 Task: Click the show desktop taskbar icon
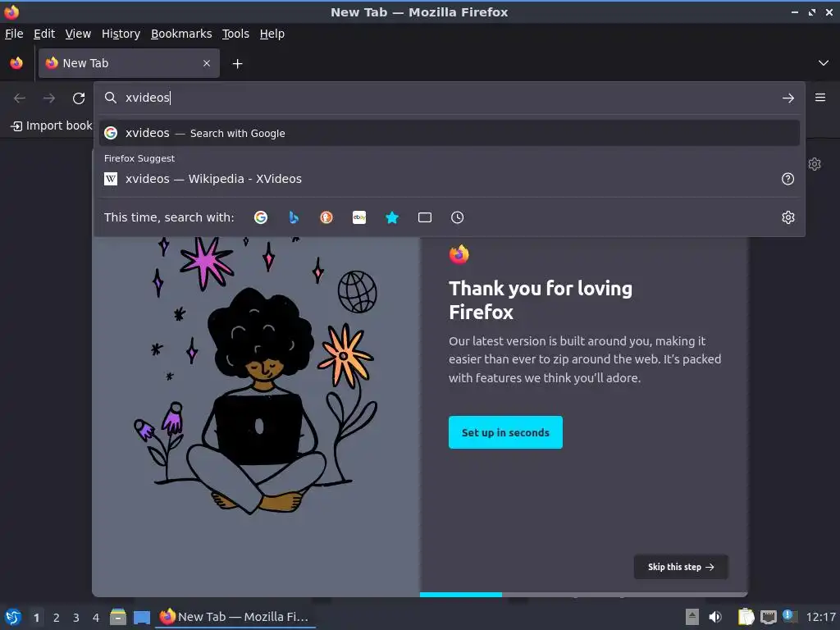(141, 617)
